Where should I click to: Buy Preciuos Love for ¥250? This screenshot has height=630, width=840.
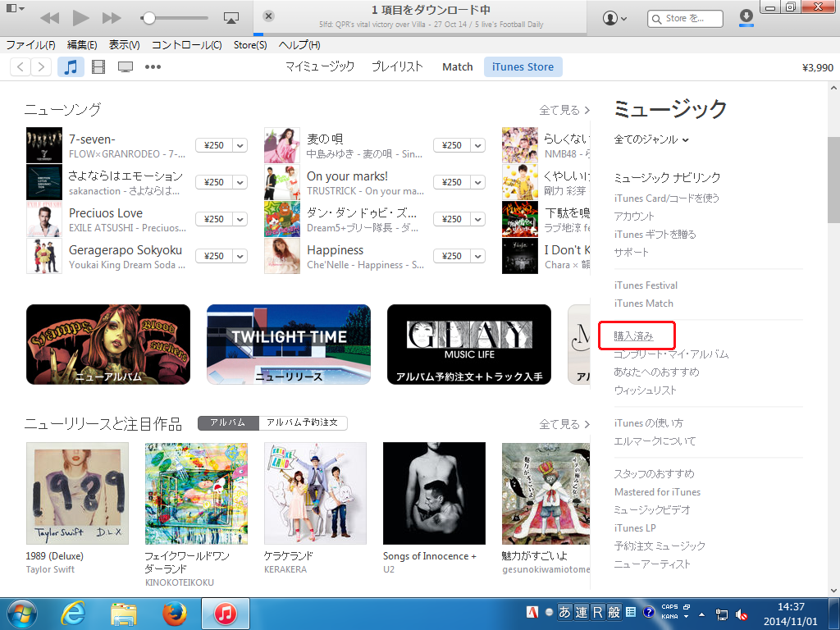click(x=214, y=219)
